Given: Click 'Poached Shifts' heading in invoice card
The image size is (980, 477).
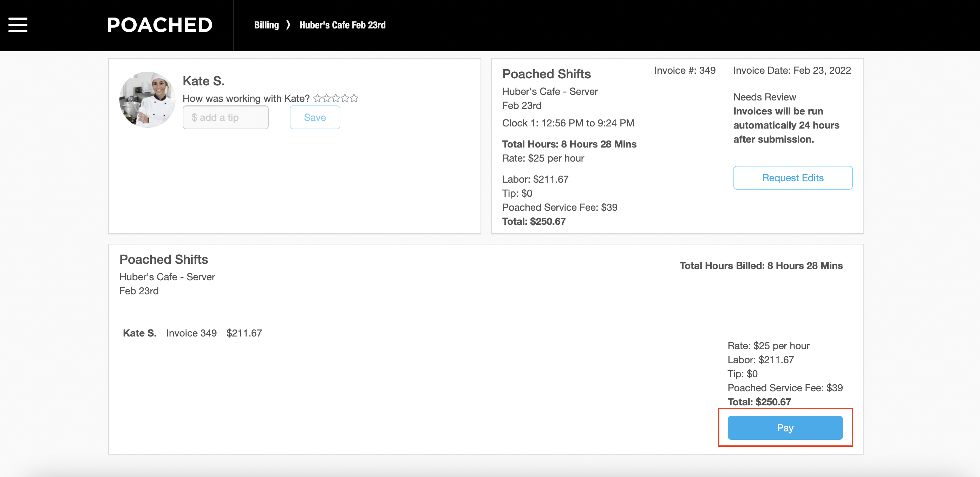Looking at the screenshot, I should point(546,74).
